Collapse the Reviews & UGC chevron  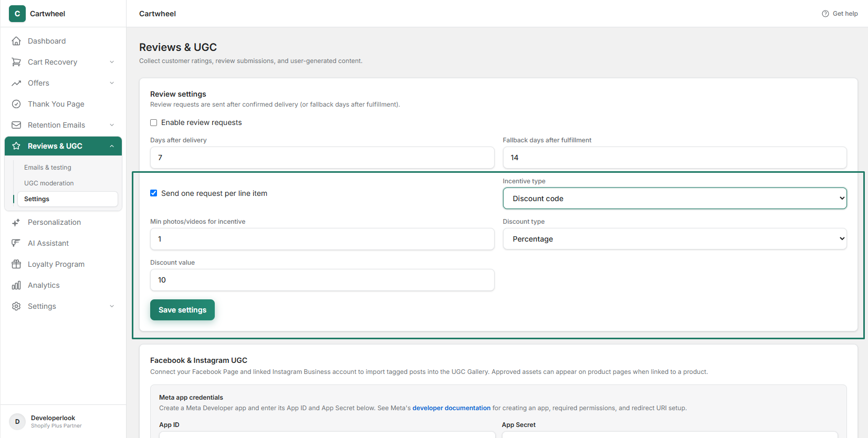[112, 146]
